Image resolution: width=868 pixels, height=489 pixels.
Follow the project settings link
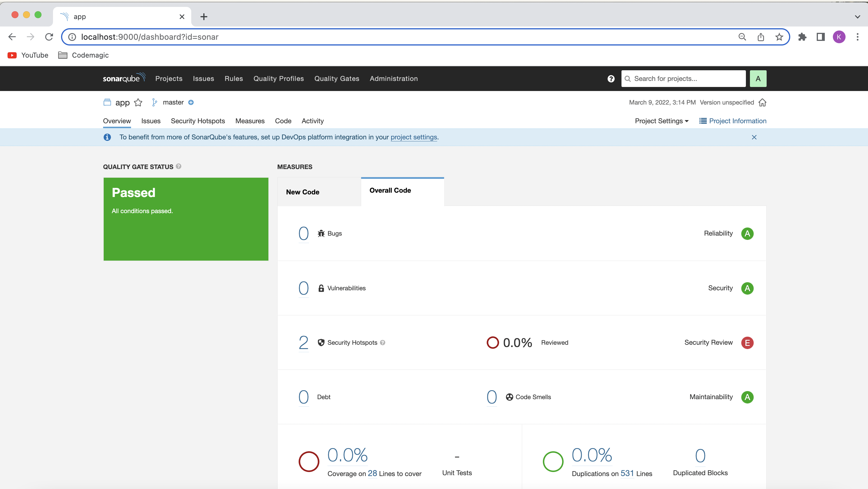pos(414,137)
